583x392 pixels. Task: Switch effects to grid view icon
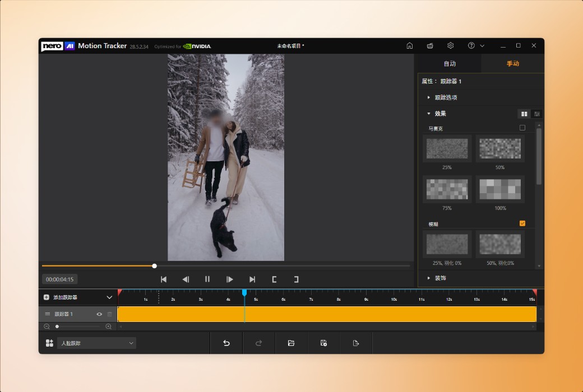[524, 114]
